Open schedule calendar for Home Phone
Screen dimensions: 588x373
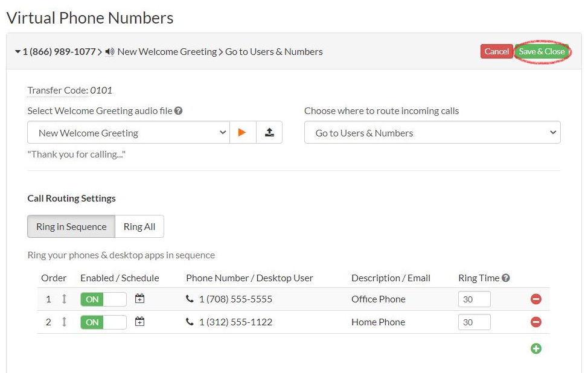139,322
